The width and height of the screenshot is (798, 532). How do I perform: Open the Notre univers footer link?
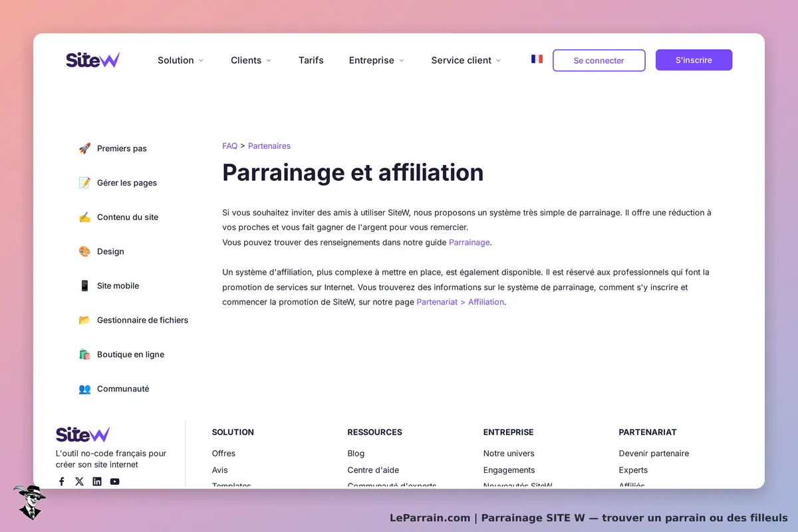coord(509,454)
